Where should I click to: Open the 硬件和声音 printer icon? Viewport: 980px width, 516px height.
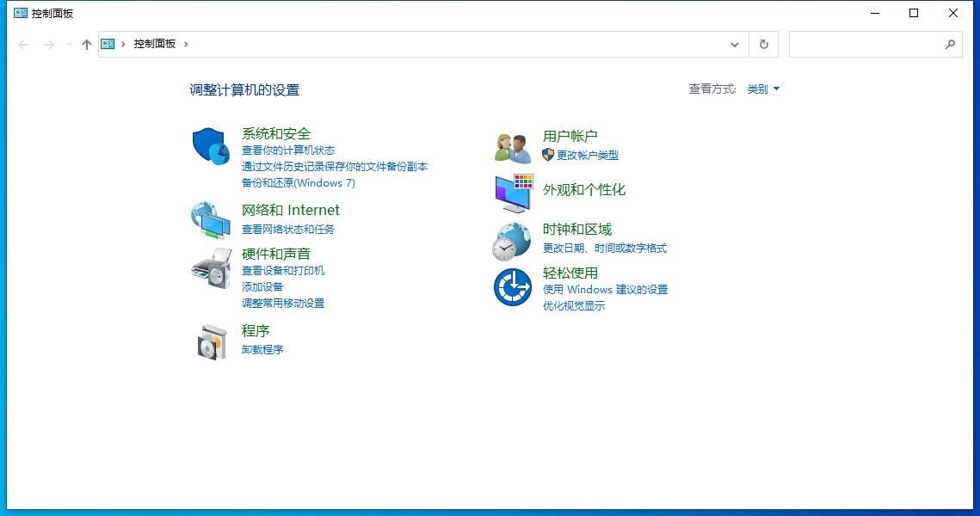[211, 268]
